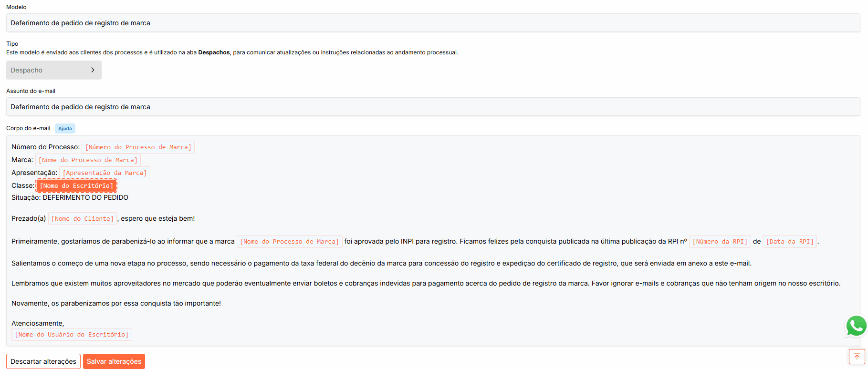The height and width of the screenshot is (369, 868).
Task: Select the Número do Processo de Marca tag
Action: 138,147
